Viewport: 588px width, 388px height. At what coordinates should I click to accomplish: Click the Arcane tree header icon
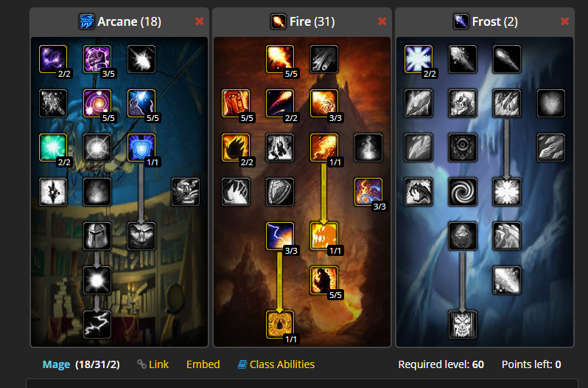point(87,21)
